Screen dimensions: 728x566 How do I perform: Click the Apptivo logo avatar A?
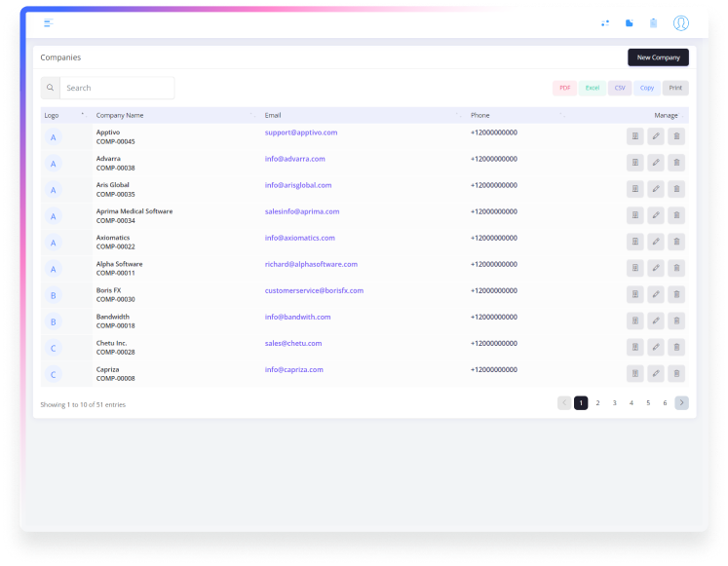pos(53,137)
